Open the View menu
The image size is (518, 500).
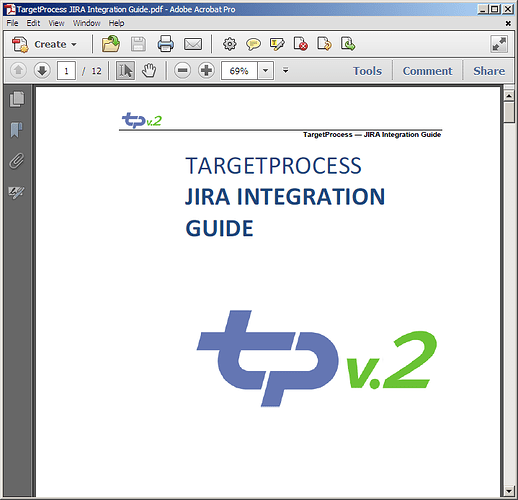[x=56, y=23]
